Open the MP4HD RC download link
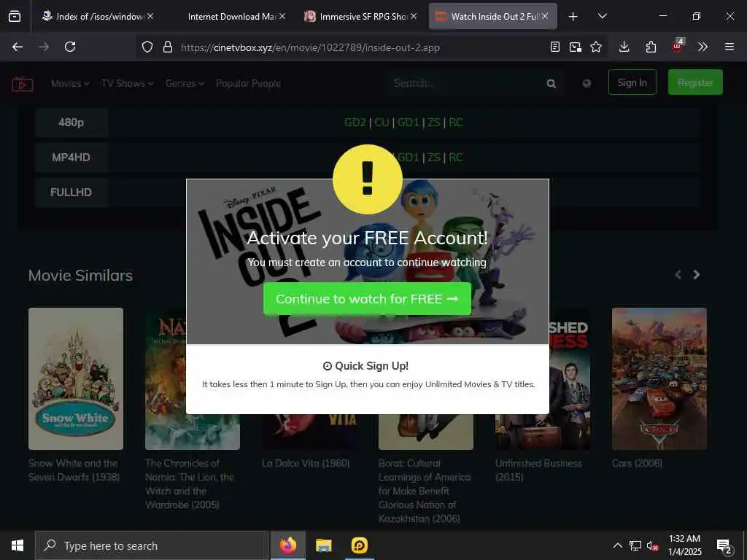Viewport: 747px width, 560px height. 456,157
